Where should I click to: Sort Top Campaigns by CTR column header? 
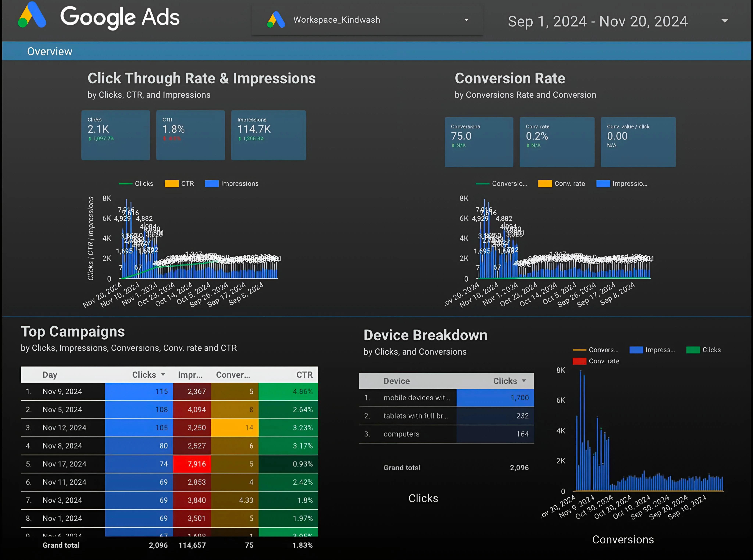(x=305, y=375)
